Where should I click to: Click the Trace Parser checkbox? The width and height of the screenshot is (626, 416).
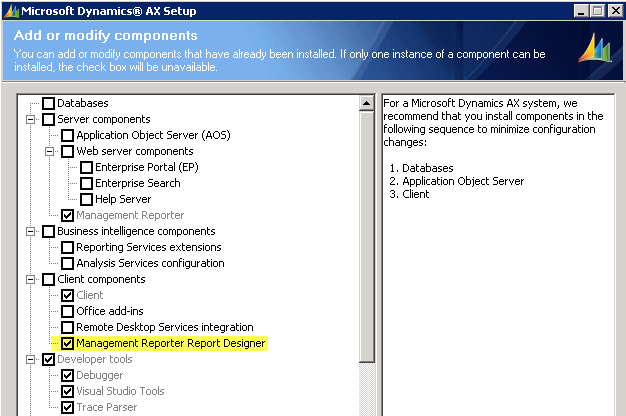tap(67, 407)
